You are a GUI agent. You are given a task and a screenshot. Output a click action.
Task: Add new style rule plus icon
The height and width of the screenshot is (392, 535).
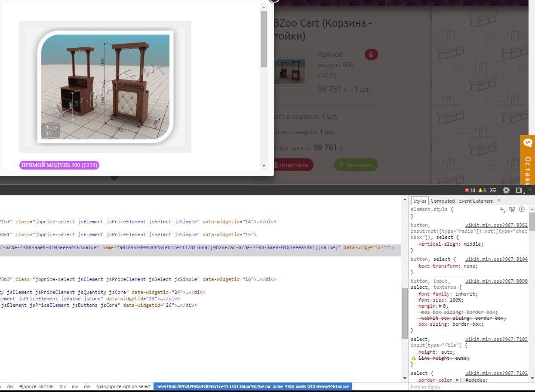pyautogui.click(x=501, y=210)
